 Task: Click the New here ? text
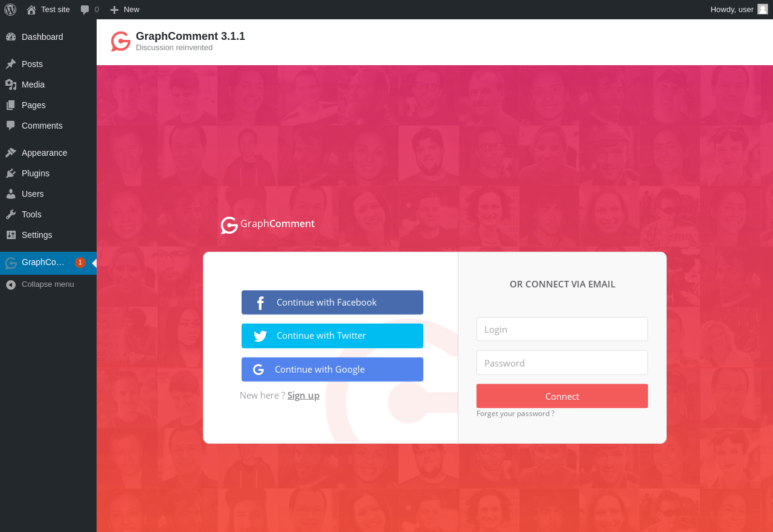coord(262,396)
